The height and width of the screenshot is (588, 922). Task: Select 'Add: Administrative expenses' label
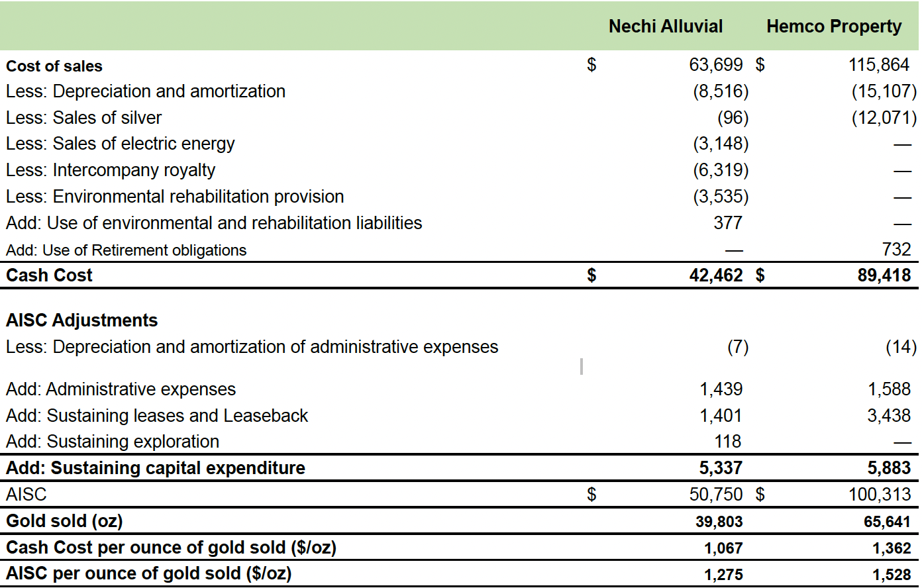click(121, 389)
